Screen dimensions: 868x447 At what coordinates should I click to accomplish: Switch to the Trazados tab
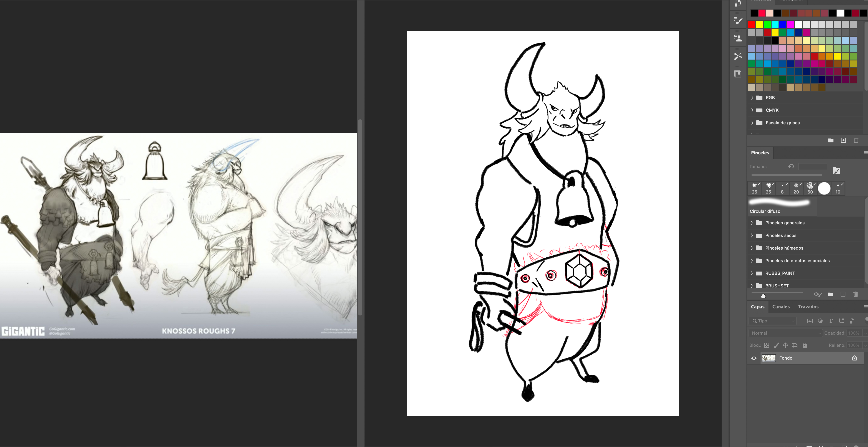pos(808,307)
